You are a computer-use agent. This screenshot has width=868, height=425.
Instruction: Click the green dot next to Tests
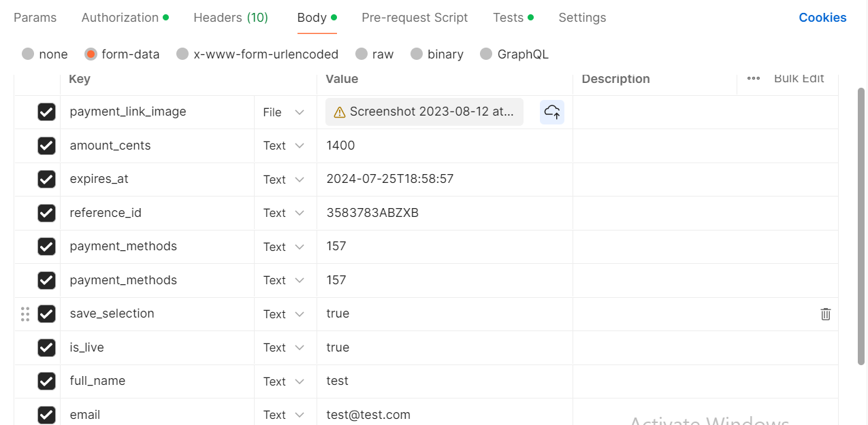(x=531, y=16)
